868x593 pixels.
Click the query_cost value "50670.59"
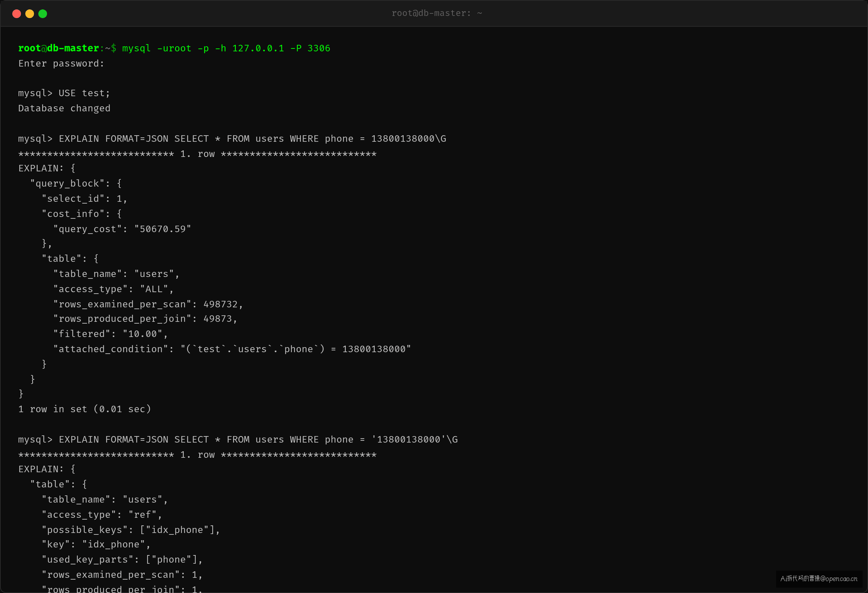[x=162, y=229]
